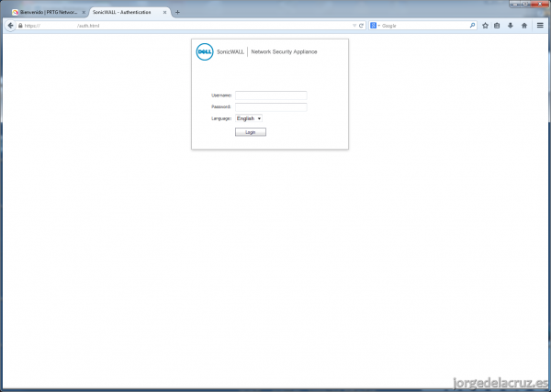Go back with the browser back arrow
The width and height of the screenshot is (551, 392).
tap(10, 26)
